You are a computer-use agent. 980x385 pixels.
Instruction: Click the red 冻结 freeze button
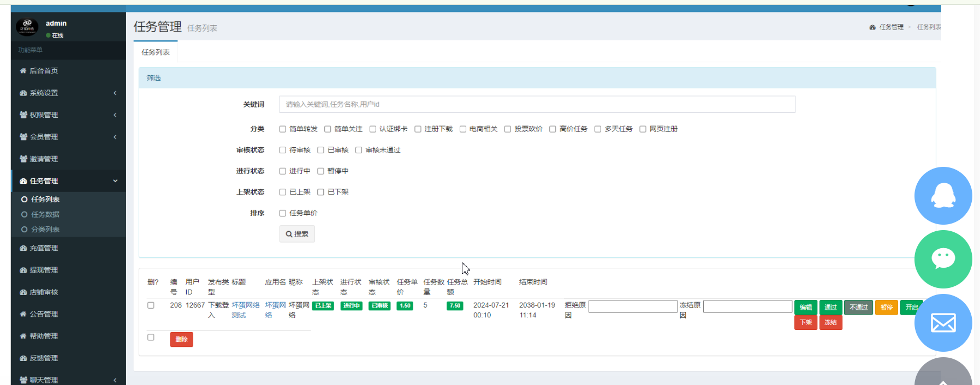pyautogui.click(x=830, y=322)
